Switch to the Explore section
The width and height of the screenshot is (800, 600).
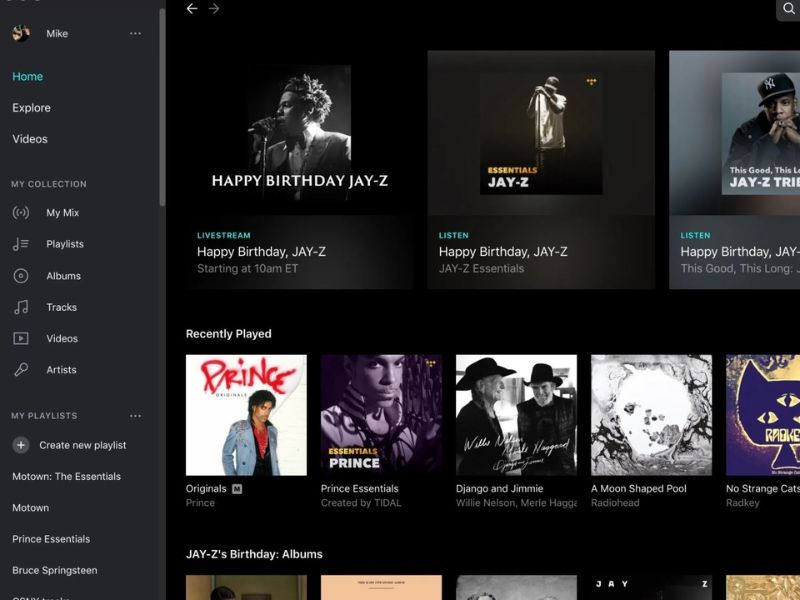31,107
